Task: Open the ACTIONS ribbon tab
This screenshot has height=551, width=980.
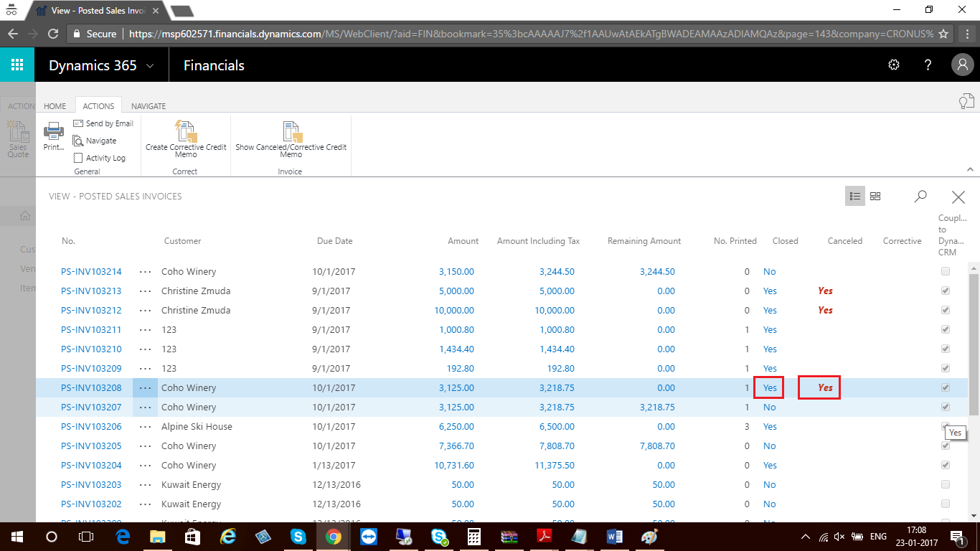Action: click(98, 105)
